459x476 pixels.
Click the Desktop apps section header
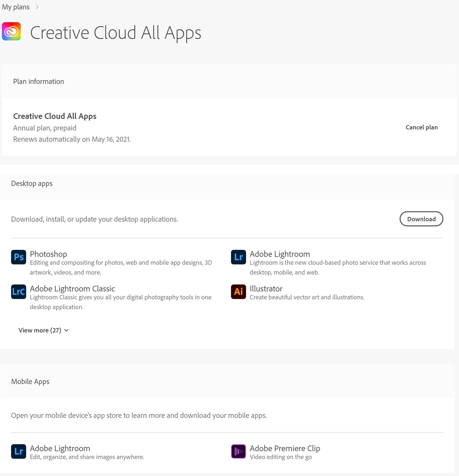point(32,183)
